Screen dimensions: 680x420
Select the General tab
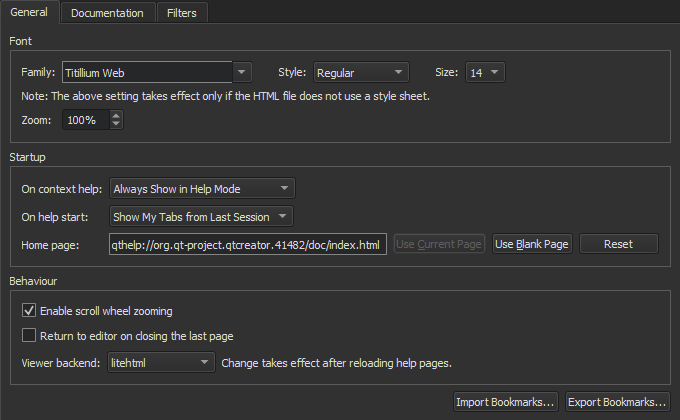point(29,13)
